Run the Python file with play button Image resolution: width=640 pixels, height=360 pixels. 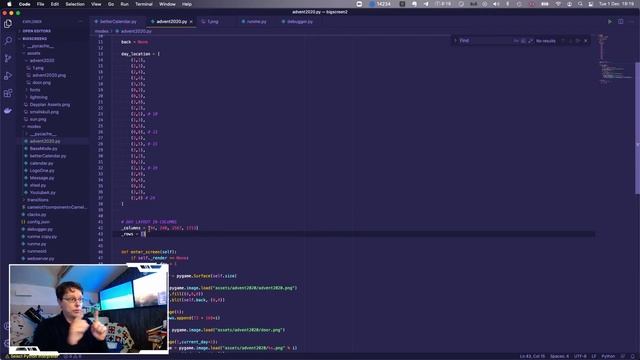pyautogui.click(x=610, y=22)
